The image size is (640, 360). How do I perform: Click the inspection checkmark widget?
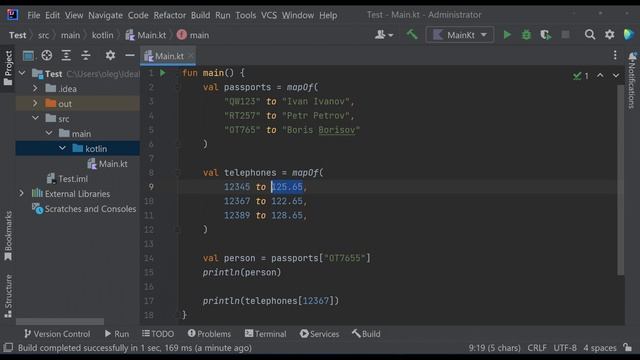click(x=580, y=76)
